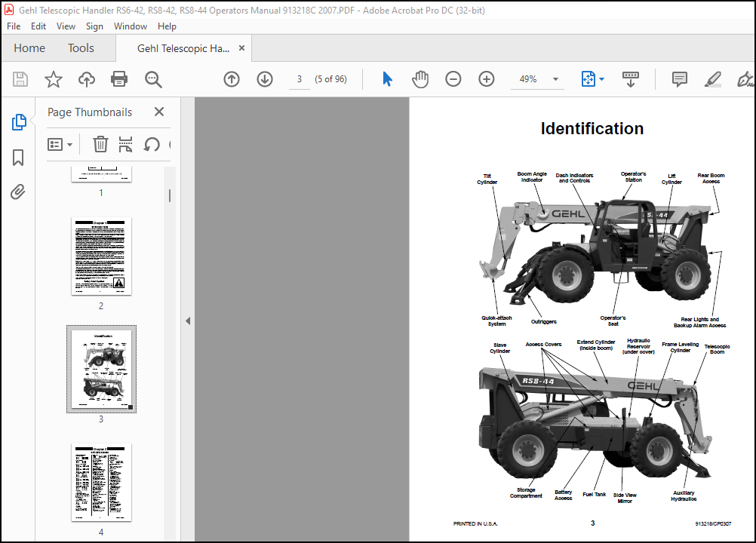Toggle the Page Thumbnails panel icon

[x=18, y=122]
